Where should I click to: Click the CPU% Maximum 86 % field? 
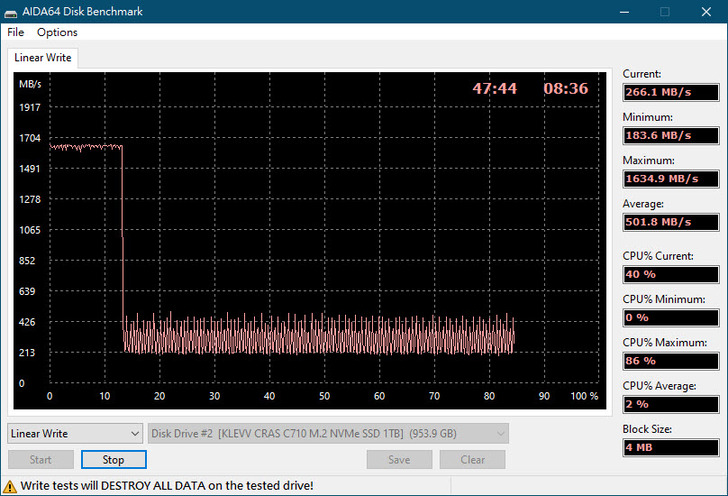(x=671, y=360)
